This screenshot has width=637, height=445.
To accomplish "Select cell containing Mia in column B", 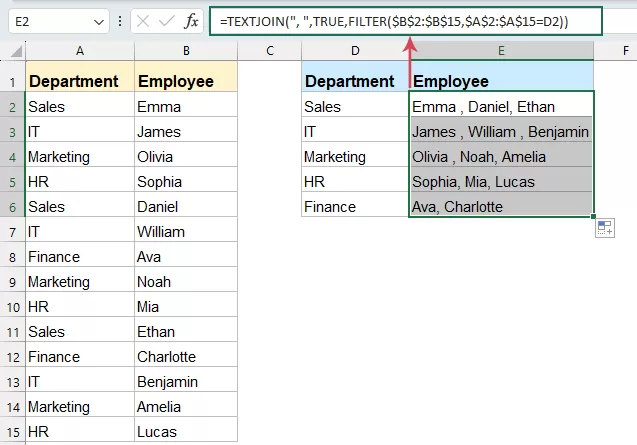I will pos(186,304).
